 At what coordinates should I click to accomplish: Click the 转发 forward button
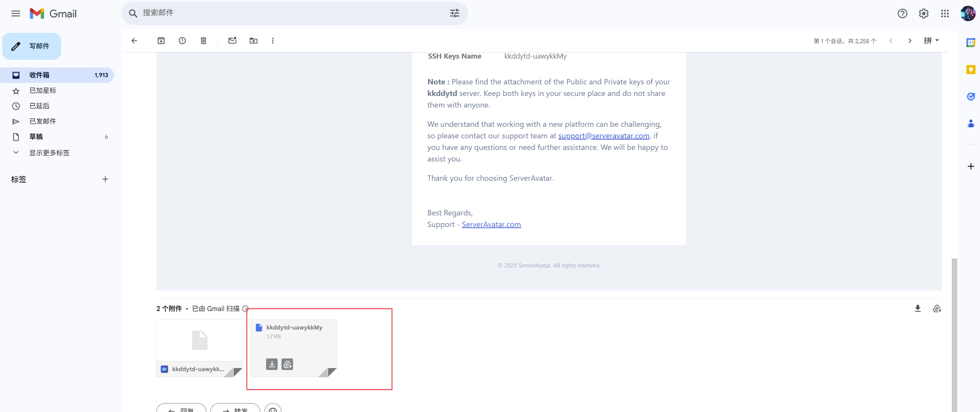click(x=235, y=408)
